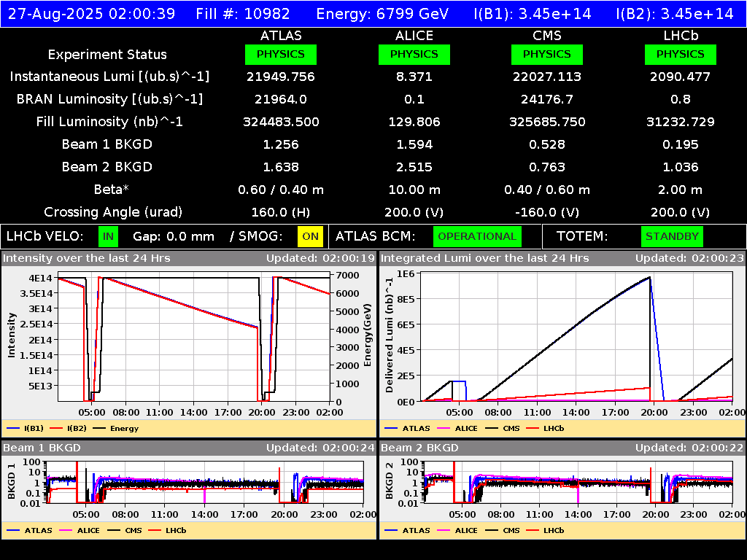Click the Energy legend entry in intensity chart
The height and width of the screenshot is (560, 747).
(116, 428)
